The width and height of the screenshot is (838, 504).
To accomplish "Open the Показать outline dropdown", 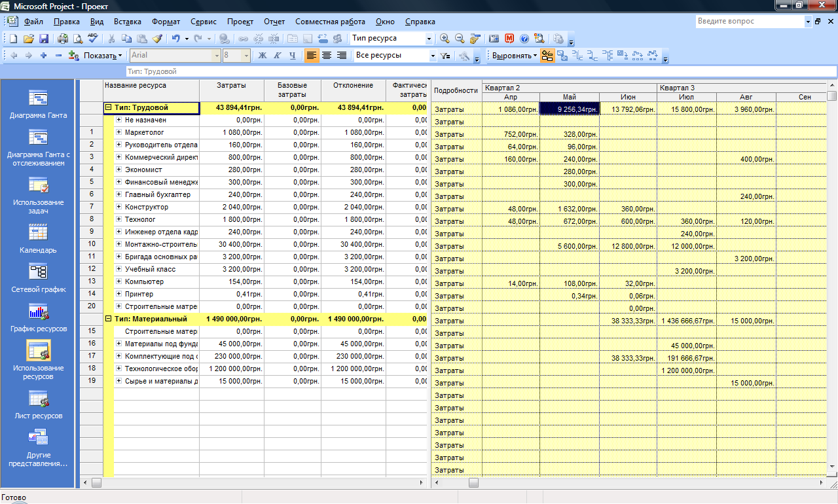I will pyautogui.click(x=103, y=56).
